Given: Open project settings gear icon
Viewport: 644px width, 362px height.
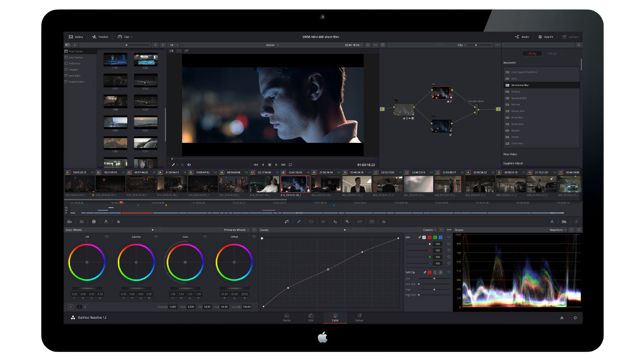Looking at the screenshot, I should click(x=575, y=318).
